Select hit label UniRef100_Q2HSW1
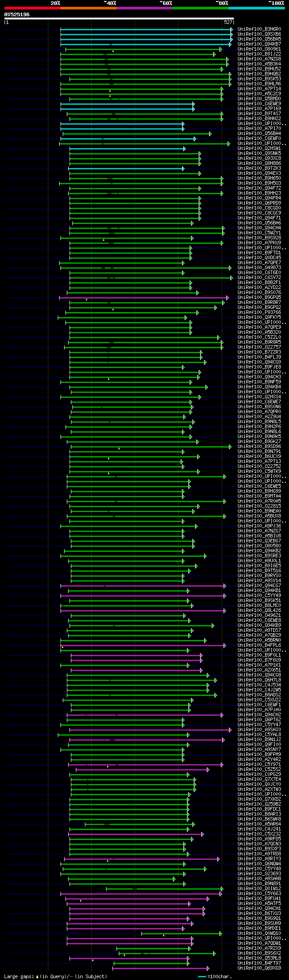Image resolution: width=289 pixels, height=980 pixels. tap(259, 149)
